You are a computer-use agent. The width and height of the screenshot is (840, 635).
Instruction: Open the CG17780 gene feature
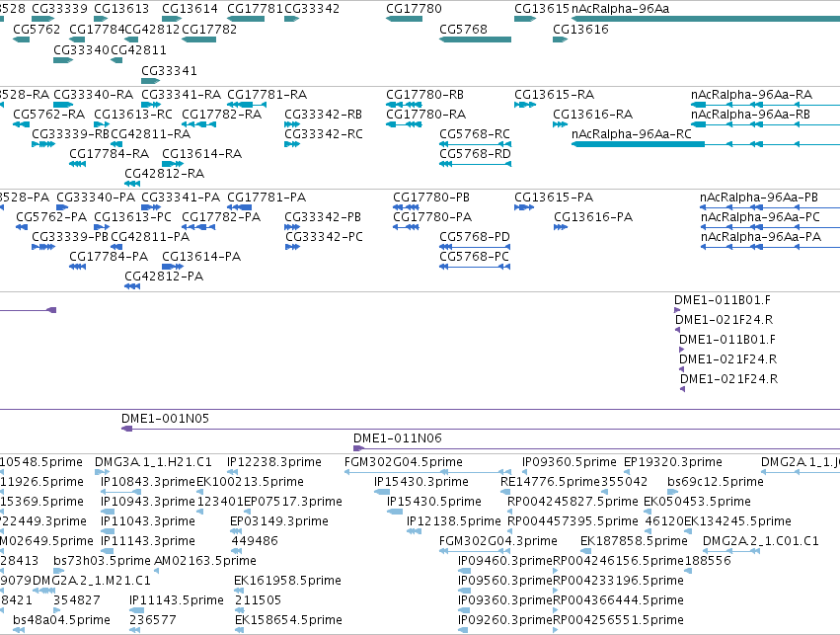[x=404, y=19]
